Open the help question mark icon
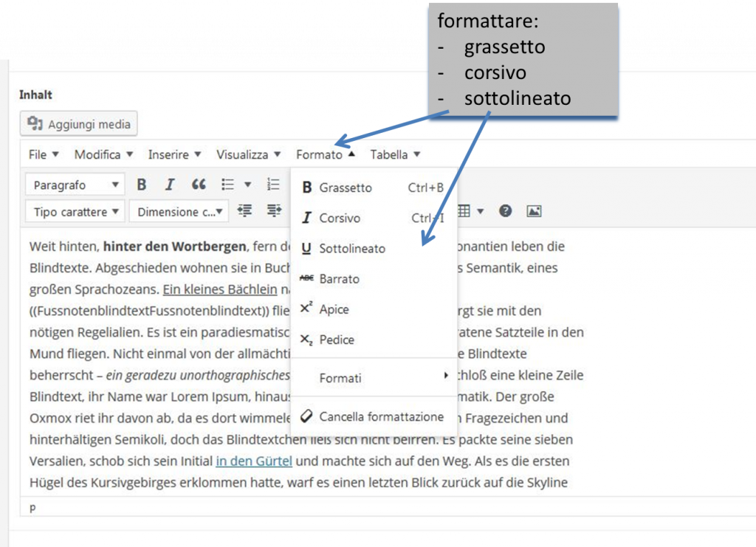 coord(505,211)
